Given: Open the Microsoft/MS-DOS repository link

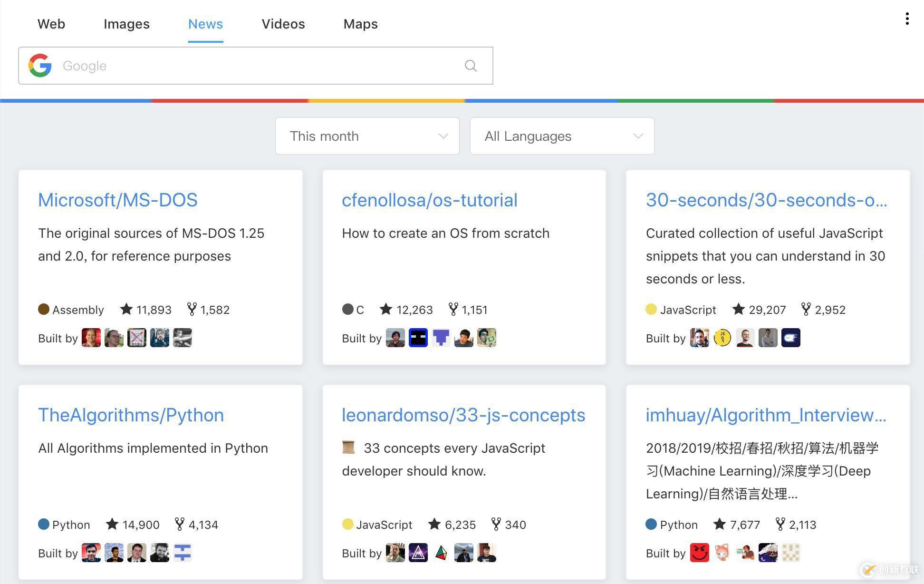Looking at the screenshot, I should 118,200.
